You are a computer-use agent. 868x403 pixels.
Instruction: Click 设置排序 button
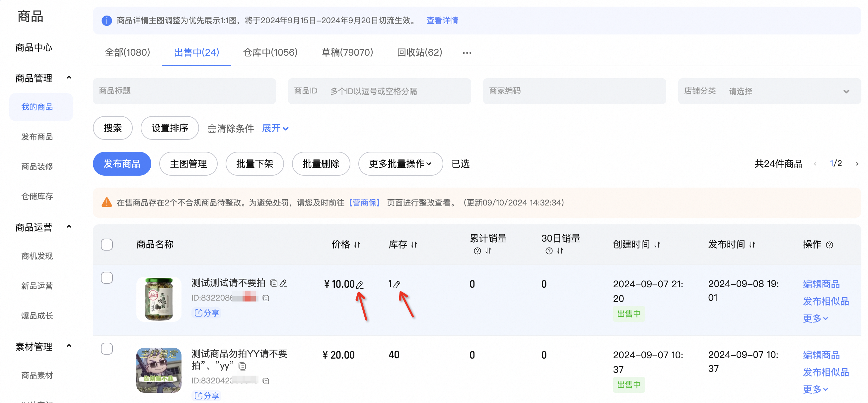tap(170, 128)
